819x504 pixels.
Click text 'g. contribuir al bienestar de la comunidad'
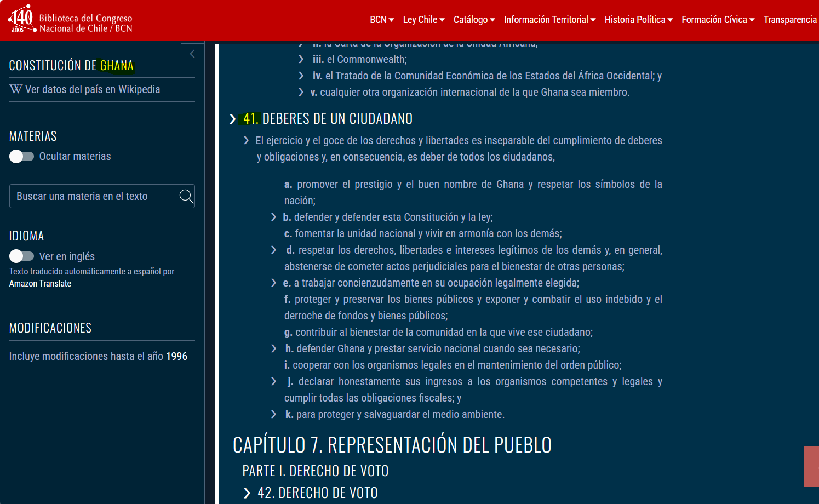438,333
